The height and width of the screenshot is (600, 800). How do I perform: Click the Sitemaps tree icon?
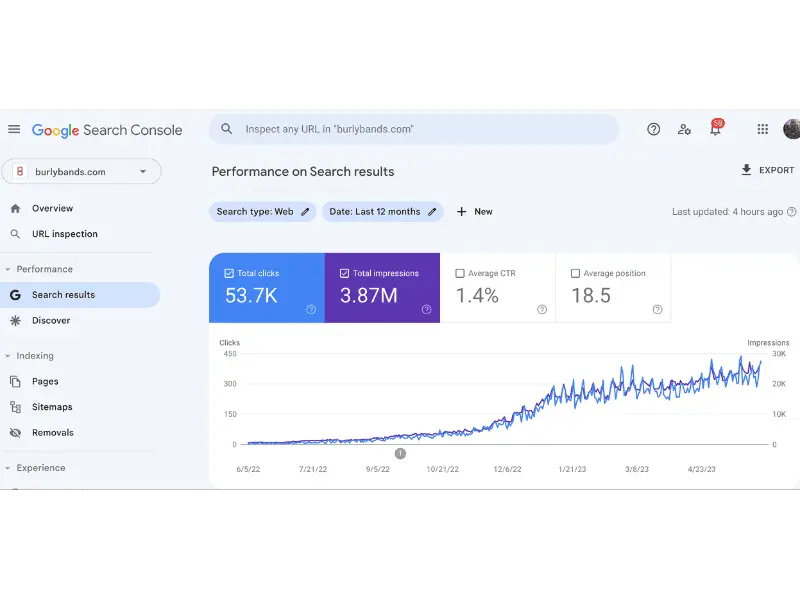(x=15, y=407)
